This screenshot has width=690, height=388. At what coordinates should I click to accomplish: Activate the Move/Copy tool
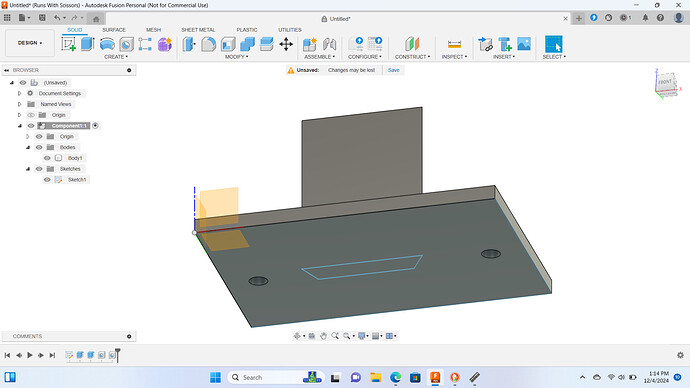pos(286,44)
